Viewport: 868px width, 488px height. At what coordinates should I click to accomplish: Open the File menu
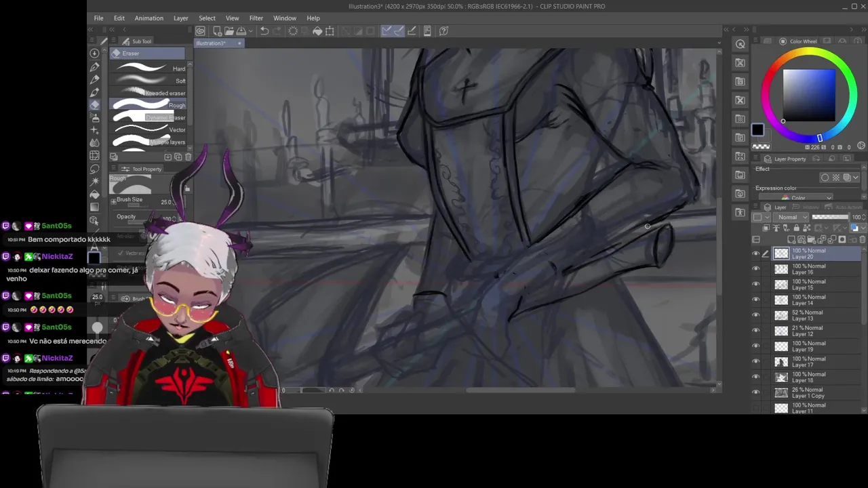coord(98,18)
